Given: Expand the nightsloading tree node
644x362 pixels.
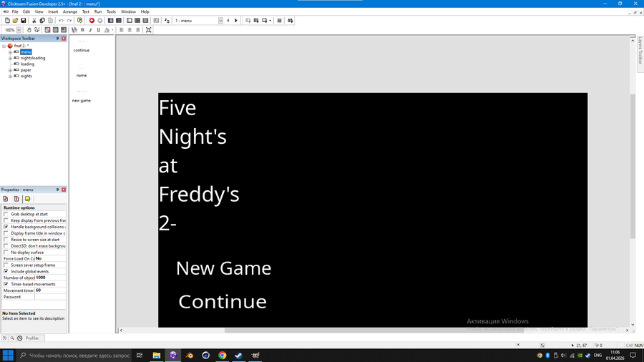Looking at the screenshot, I should pos(10,58).
